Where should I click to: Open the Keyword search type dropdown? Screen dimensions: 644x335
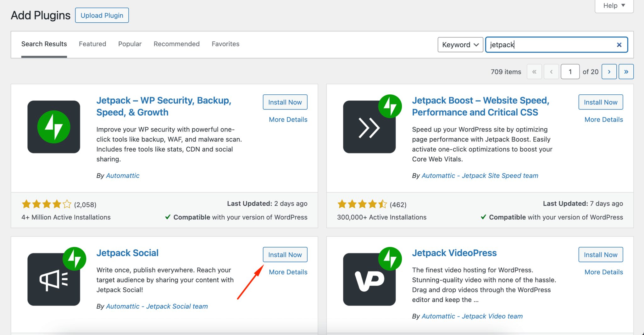click(460, 45)
